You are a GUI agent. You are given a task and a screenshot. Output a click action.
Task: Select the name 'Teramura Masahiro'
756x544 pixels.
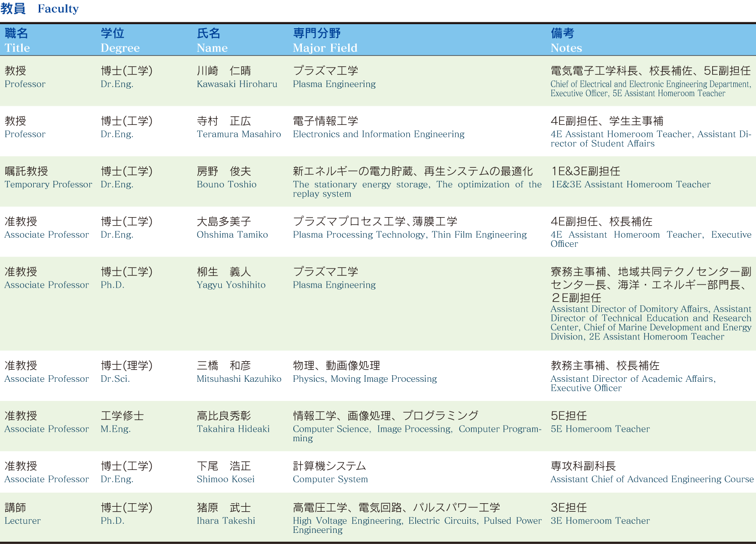[x=239, y=134]
